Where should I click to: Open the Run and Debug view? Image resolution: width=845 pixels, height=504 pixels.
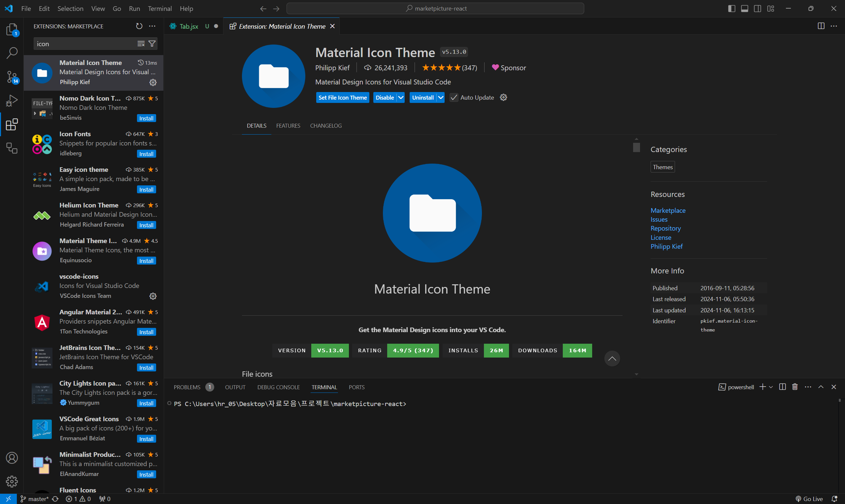12,101
